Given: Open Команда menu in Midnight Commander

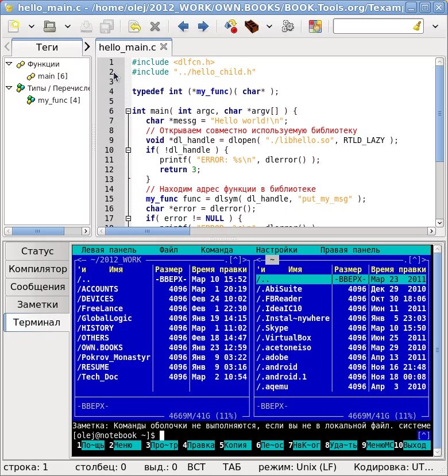Looking at the screenshot, I should 217,250.
